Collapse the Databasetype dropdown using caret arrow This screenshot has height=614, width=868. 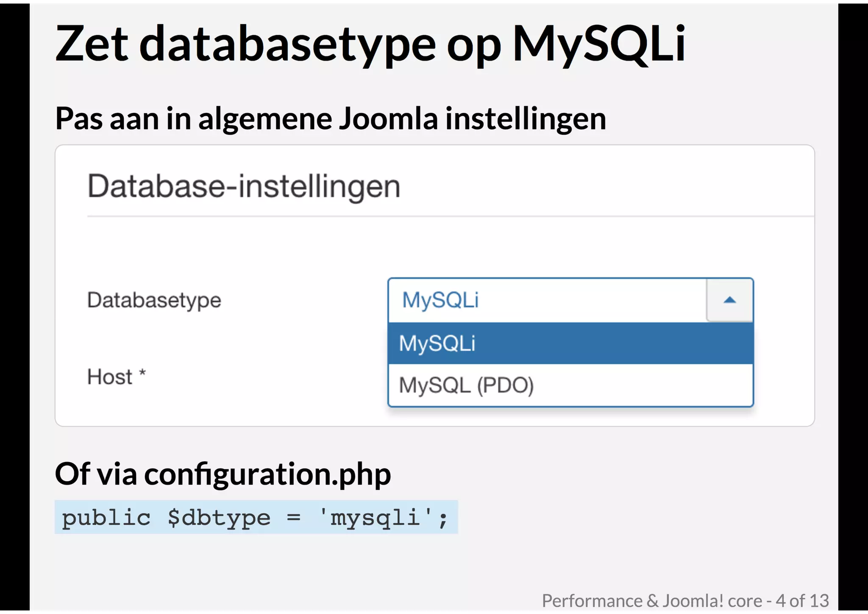pyautogui.click(x=729, y=300)
